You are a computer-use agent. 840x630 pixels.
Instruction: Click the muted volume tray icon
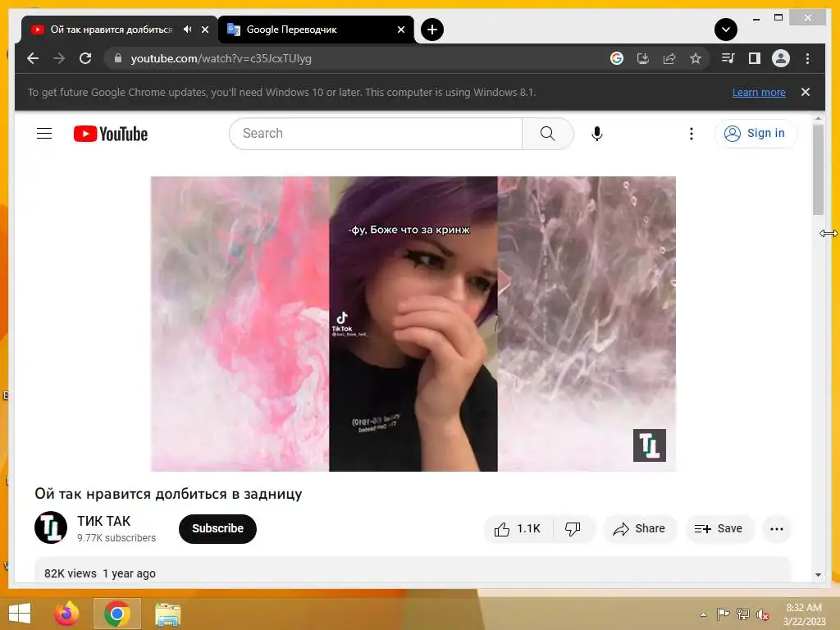click(x=762, y=615)
